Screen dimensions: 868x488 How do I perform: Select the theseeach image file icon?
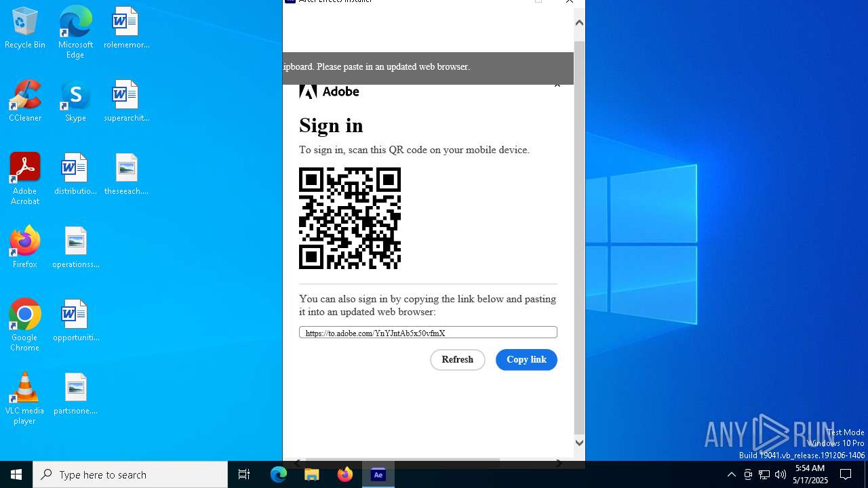click(x=126, y=175)
